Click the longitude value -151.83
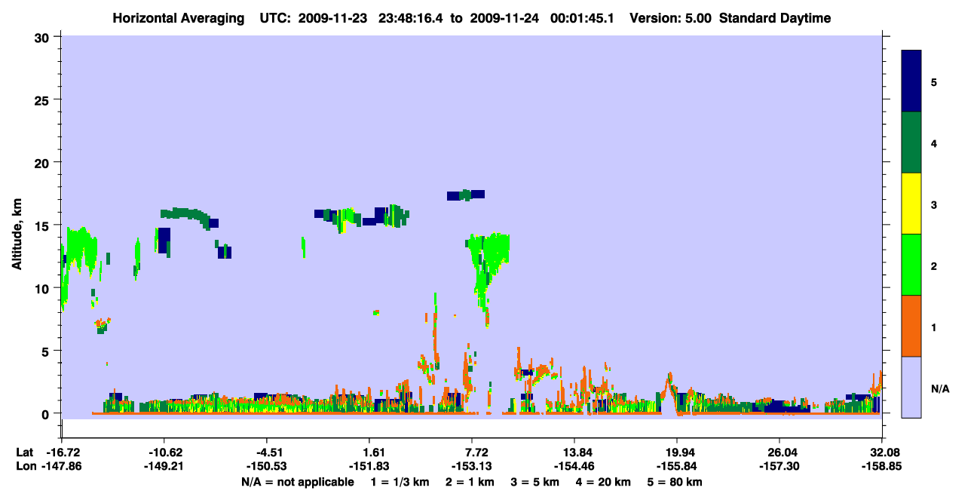Image resolution: width=980 pixels, height=503 pixels. click(369, 466)
